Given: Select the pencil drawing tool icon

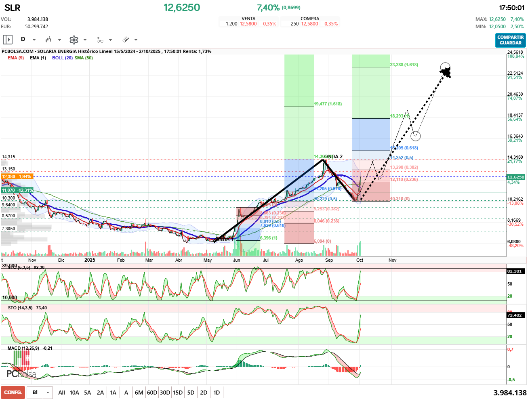Looking at the screenshot, I should [x=126, y=40].
